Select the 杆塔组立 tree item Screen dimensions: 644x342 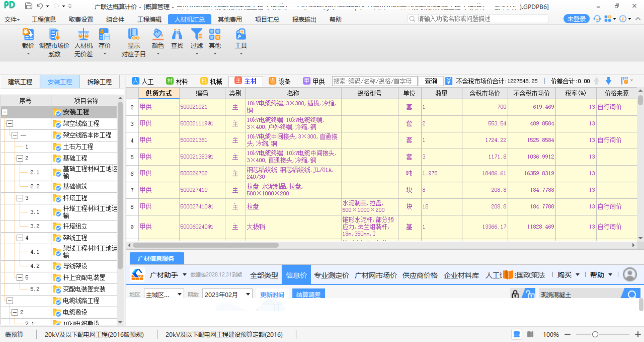(75, 226)
